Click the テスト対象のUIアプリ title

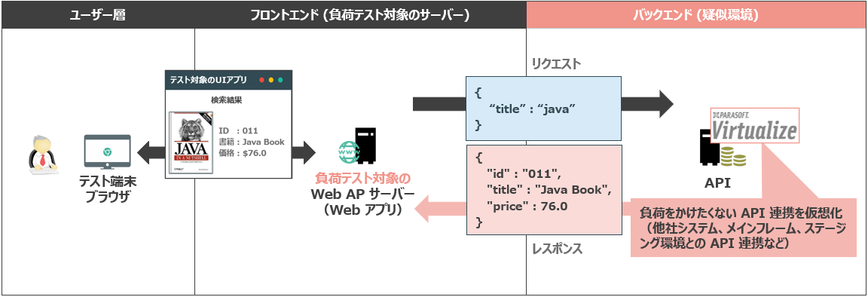[209, 80]
